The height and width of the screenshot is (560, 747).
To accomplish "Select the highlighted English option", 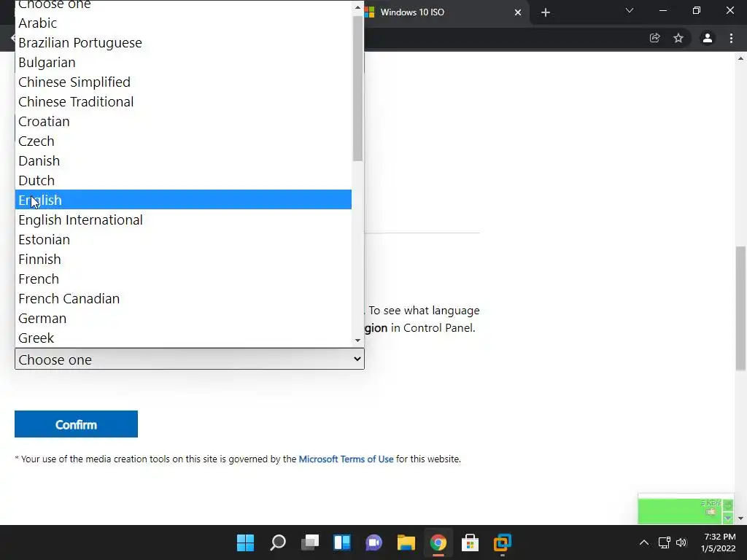I will (183, 200).
